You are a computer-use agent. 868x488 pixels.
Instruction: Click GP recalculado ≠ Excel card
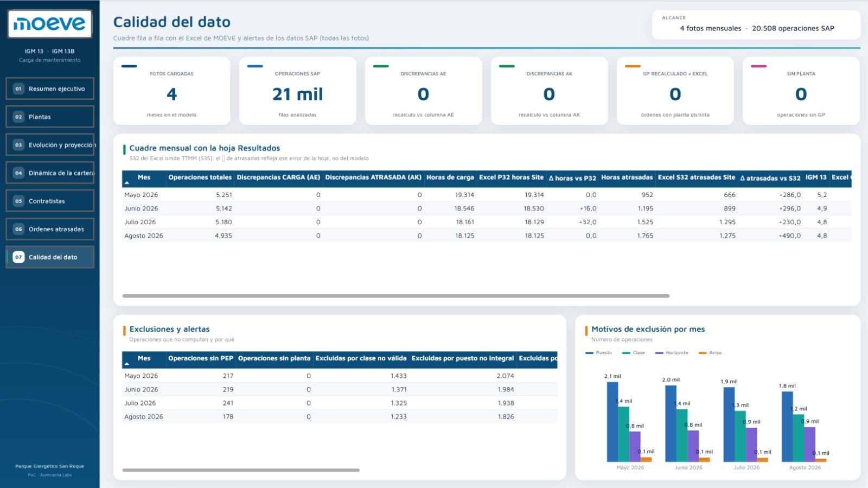[675, 91]
